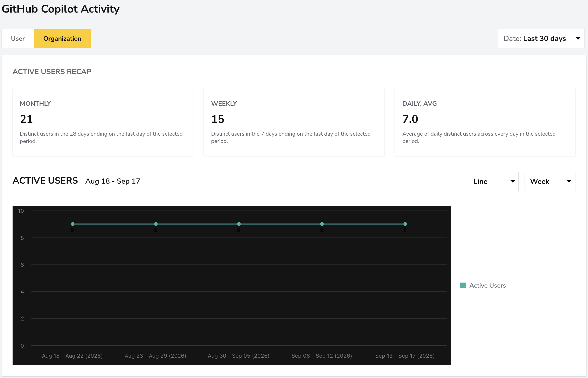Click the DAILY, AVG value 7.0
Image resolution: width=588 pixels, height=378 pixels.
pos(410,119)
